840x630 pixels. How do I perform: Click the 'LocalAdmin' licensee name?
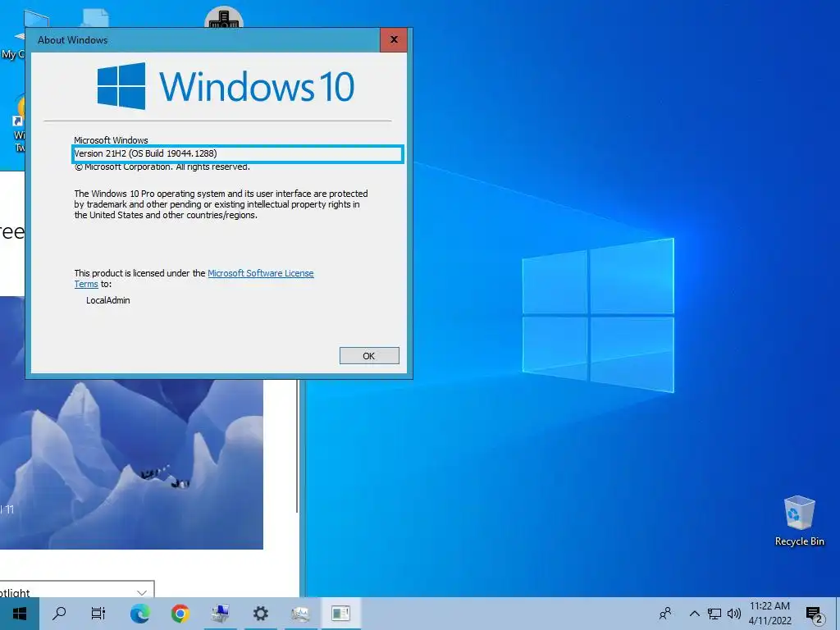coord(108,300)
